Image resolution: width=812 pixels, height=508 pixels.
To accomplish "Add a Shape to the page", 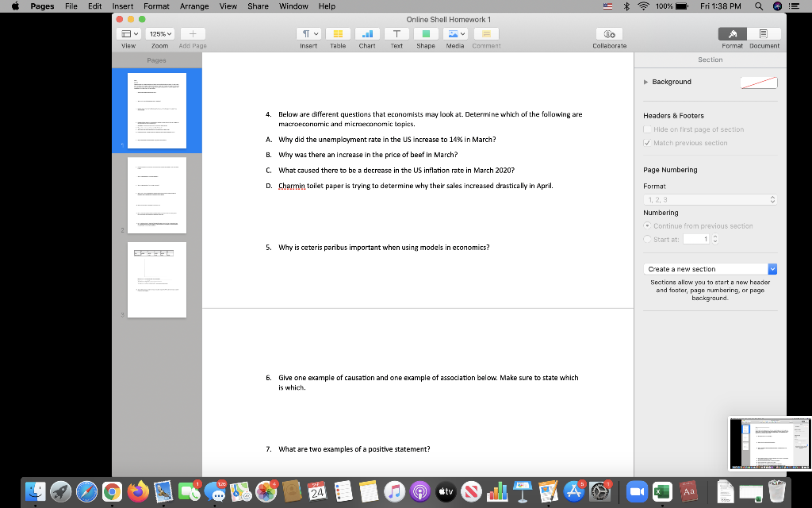I will point(425,33).
